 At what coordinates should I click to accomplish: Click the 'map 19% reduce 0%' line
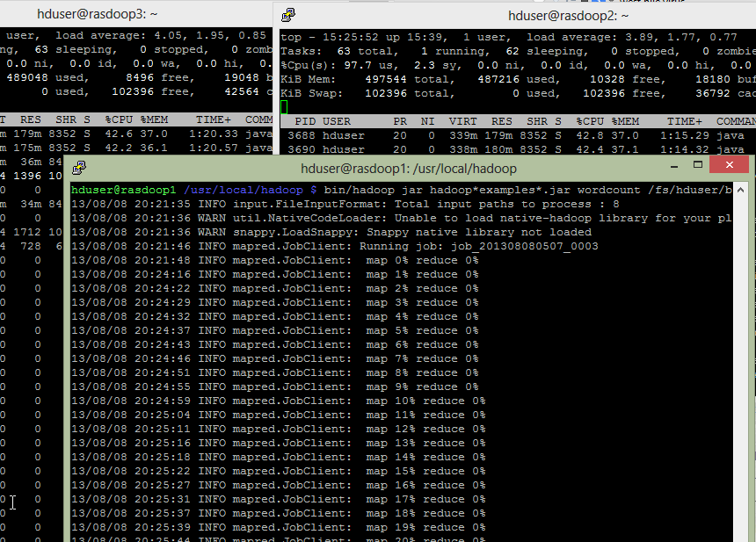point(278,528)
